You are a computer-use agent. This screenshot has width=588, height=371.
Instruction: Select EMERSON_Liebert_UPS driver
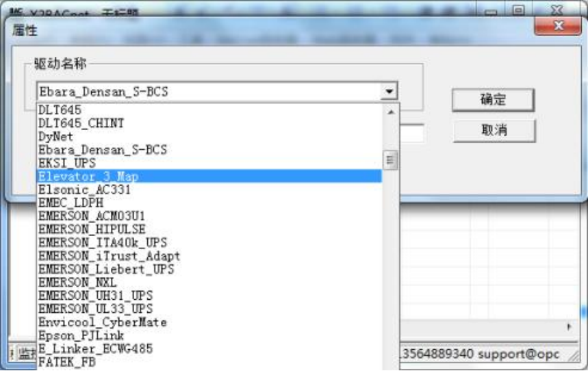(209, 269)
